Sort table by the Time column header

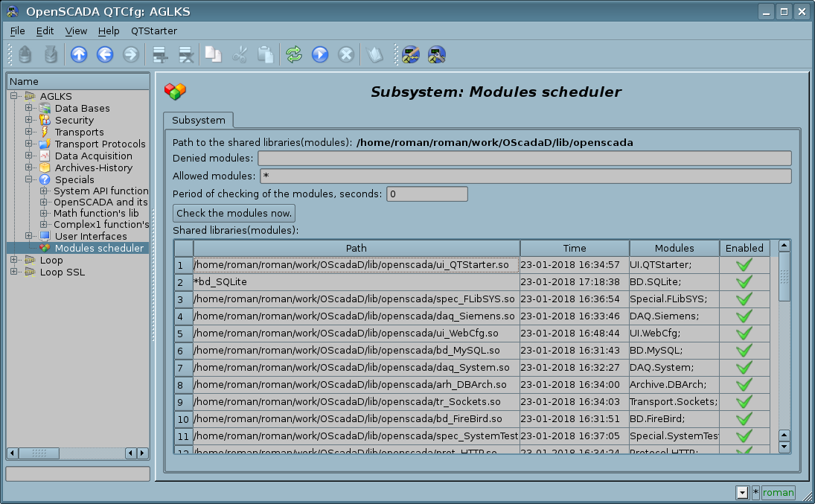575,248
